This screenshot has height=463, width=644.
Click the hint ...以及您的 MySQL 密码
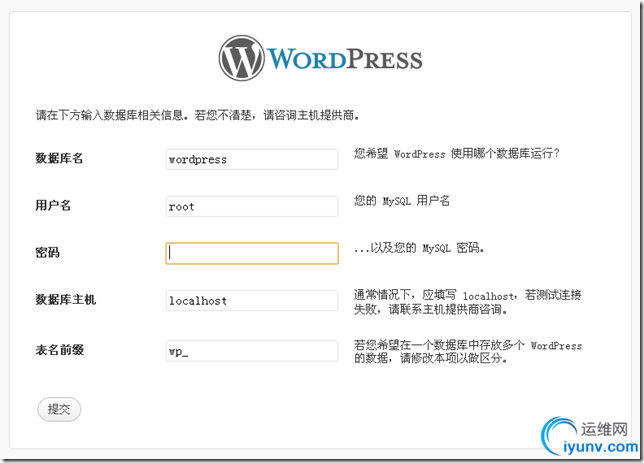[x=419, y=248]
